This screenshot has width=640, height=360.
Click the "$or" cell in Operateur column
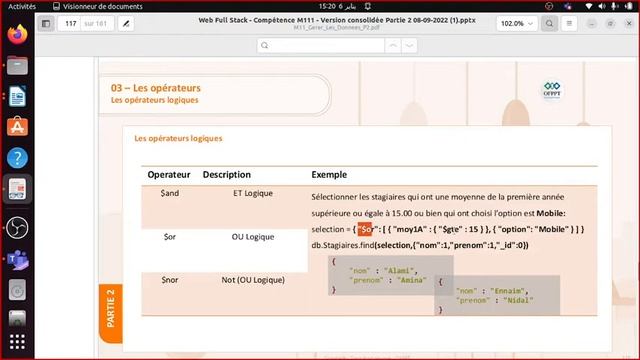click(x=169, y=237)
